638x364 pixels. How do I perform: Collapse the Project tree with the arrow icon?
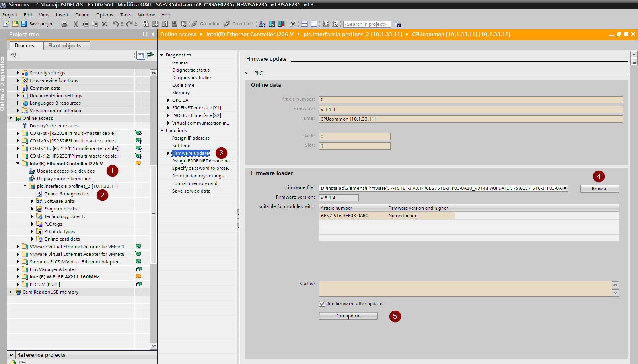tap(153, 34)
